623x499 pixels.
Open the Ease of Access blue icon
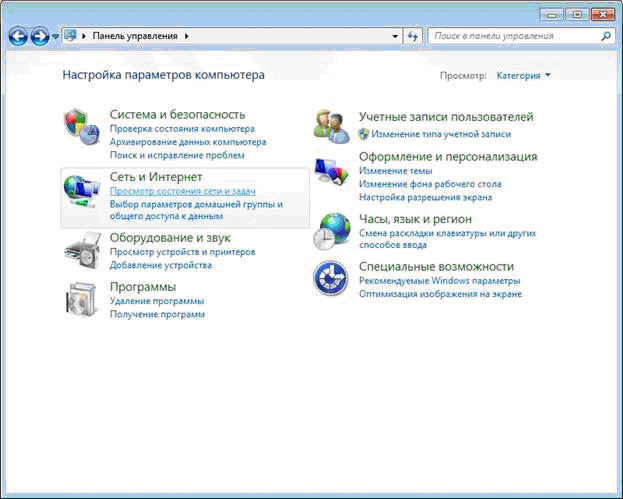(x=331, y=278)
